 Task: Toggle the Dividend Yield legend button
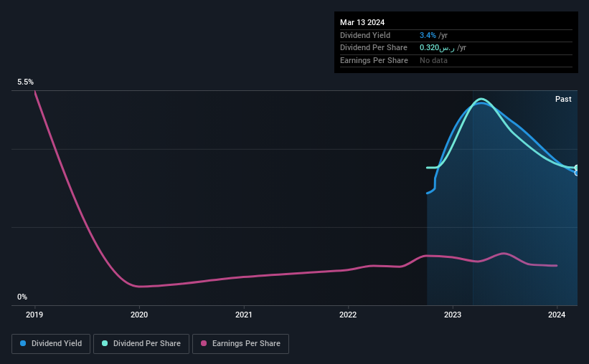click(x=51, y=343)
